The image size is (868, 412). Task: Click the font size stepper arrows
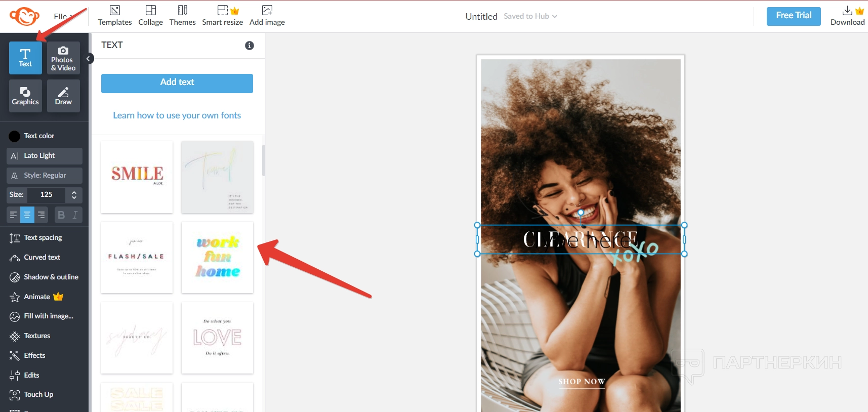coord(74,195)
